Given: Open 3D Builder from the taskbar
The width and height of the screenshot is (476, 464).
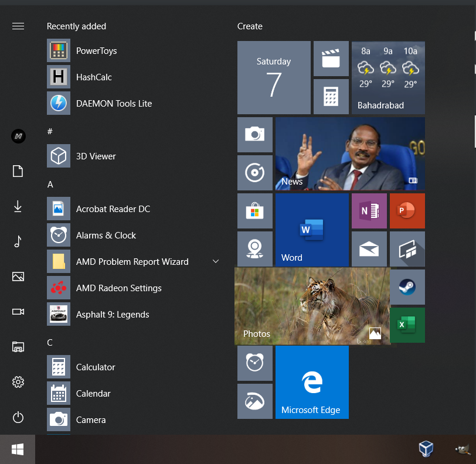Looking at the screenshot, I should tap(426, 449).
